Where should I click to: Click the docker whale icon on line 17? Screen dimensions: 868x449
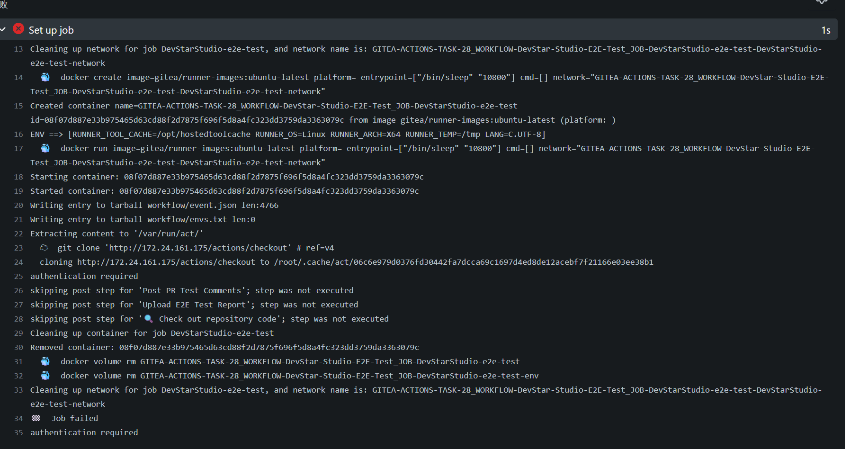point(45,148)
